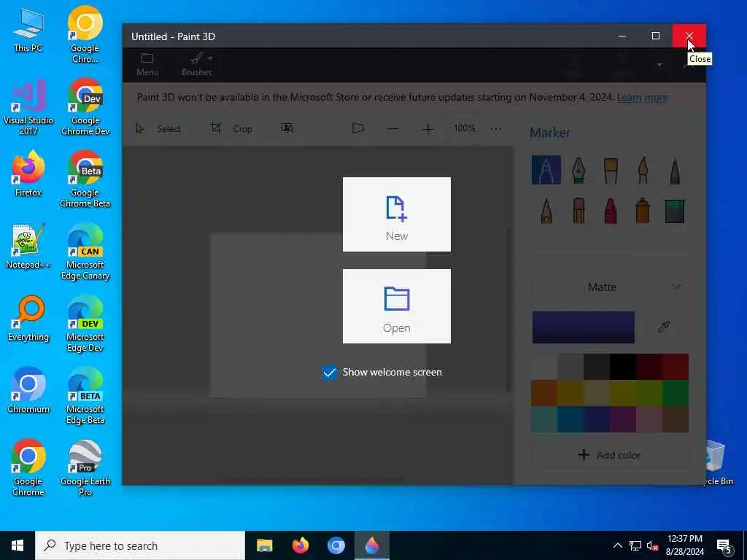The width and height of the screenshot is (747, 560).
Task: Select the Pencil brush
Action: pos(546,210)
